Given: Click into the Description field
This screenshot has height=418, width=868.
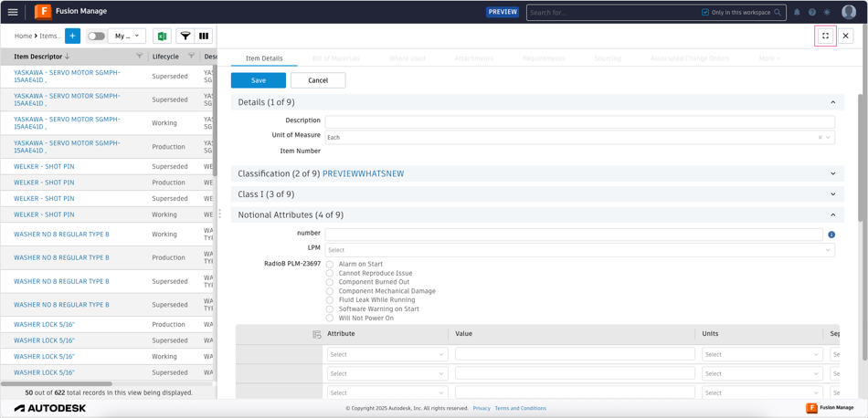Looking at the screenshot, I should click(579, 121).
